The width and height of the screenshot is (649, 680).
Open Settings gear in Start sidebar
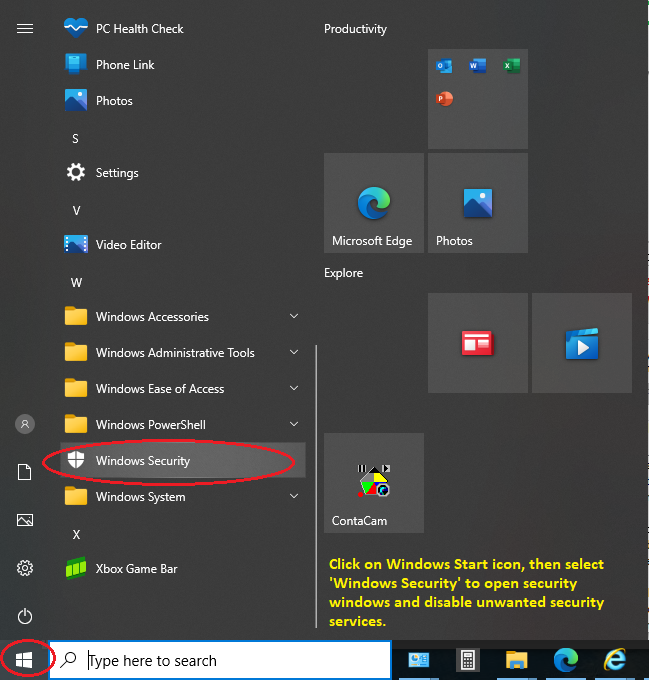(25, 568)
